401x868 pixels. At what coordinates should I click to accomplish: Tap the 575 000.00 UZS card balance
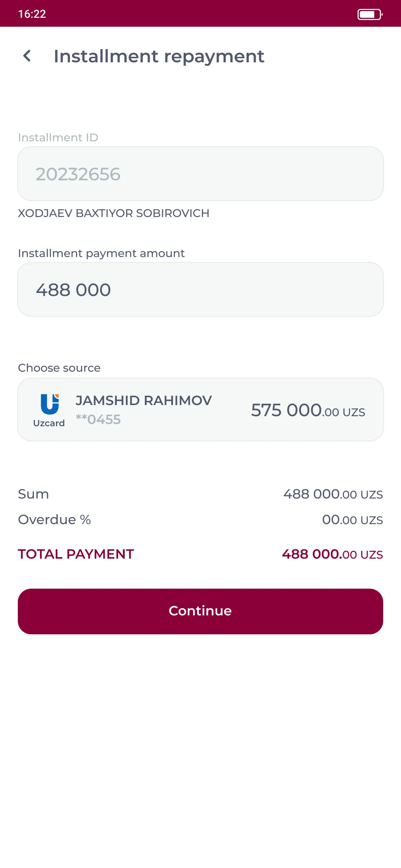pyautogui.click(x=308, y=410)
